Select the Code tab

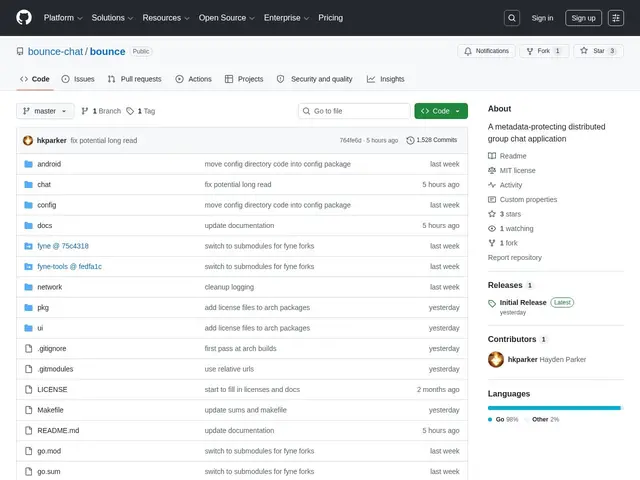[35, 79]
